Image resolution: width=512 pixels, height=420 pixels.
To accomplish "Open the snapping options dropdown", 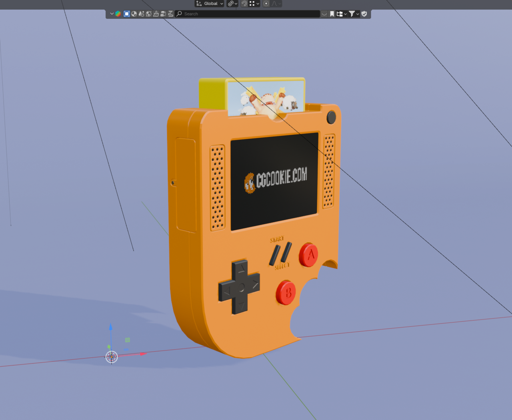I will 254,4.
